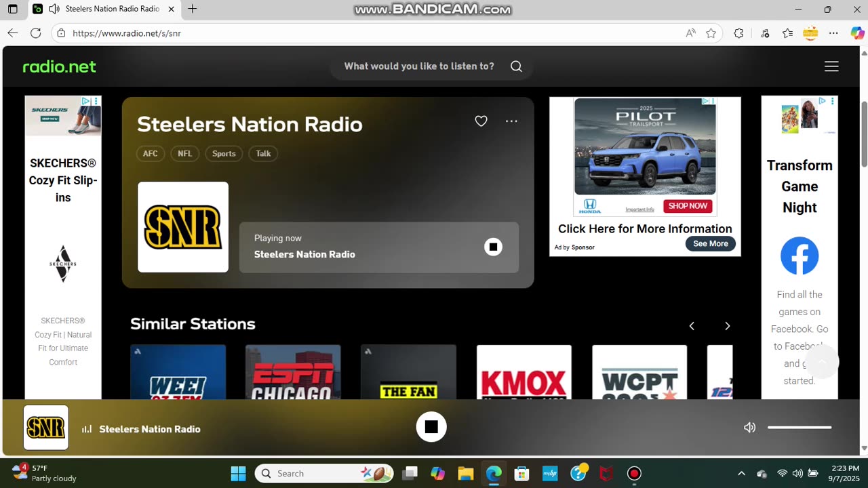868x488 pixels.
Task: Stop playback in the bottom player bar
Action: (x=431, y=427)
